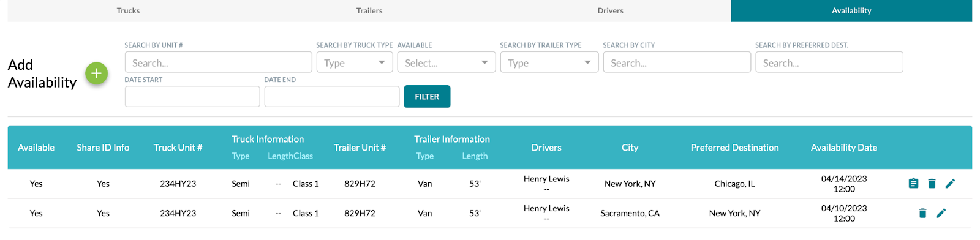Image resolution: width=980 pixels, height=240 pixels.
Task: Expand the Search by Trailer Type dropdown
Action: 549,62
